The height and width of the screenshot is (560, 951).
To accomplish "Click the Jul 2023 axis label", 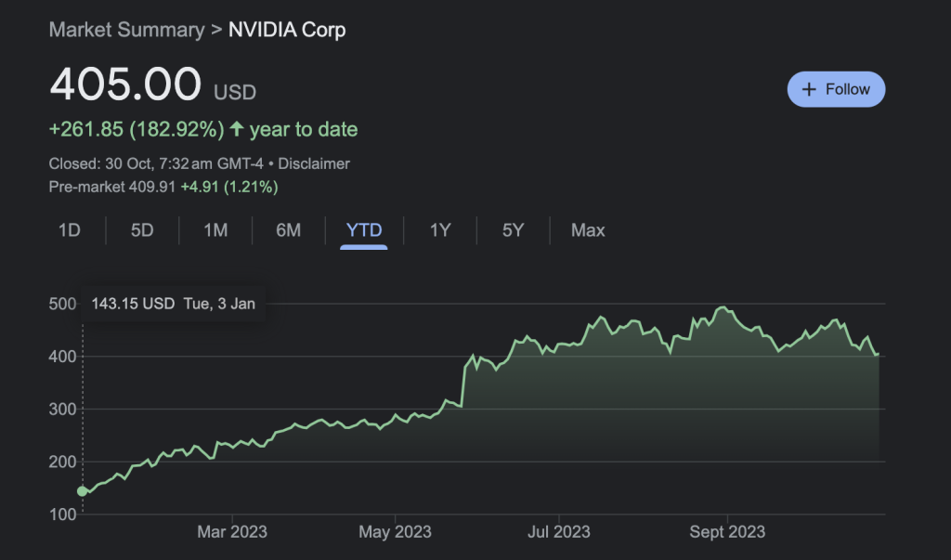I will point(558,532).
